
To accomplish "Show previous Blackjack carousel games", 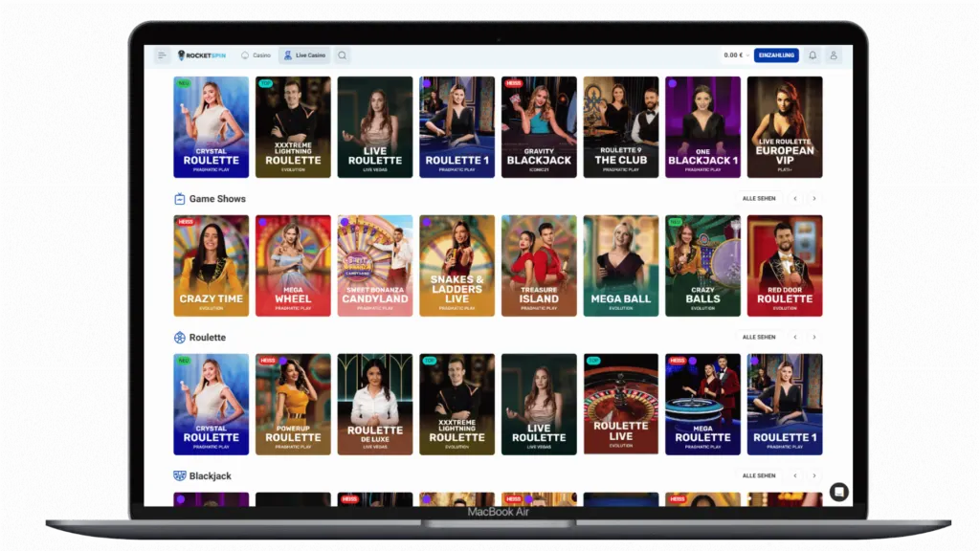I will point(795,476).
